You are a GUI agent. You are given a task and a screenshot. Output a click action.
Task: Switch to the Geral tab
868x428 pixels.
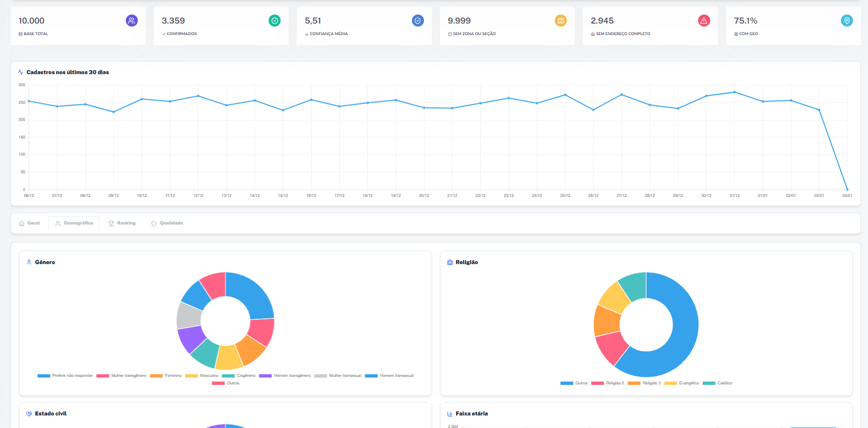[x=30, y=223]
